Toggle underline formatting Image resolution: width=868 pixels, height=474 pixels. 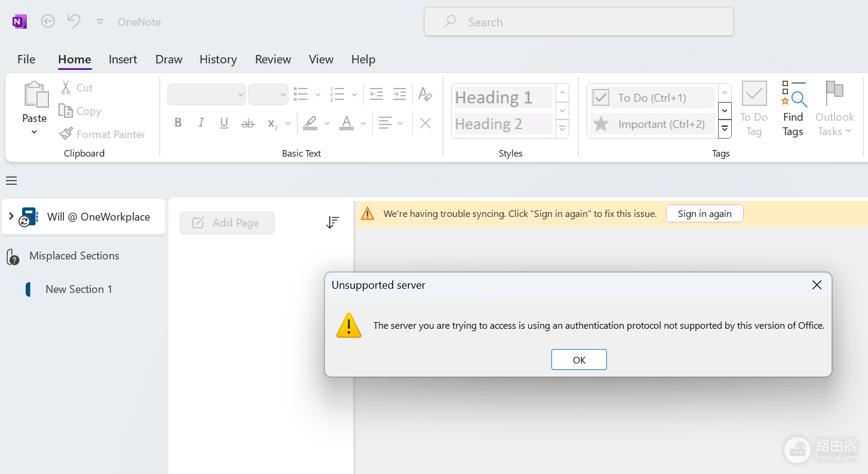(224, 123)
